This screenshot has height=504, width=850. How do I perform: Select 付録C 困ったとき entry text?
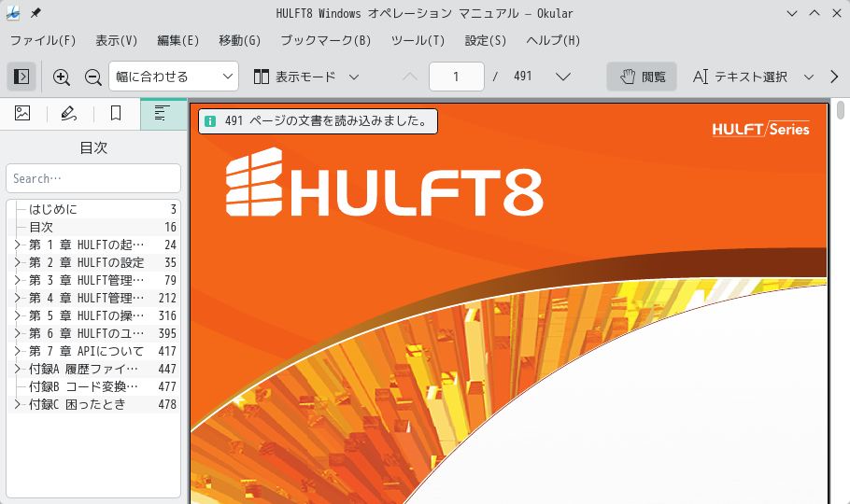(x=77, y=404)
